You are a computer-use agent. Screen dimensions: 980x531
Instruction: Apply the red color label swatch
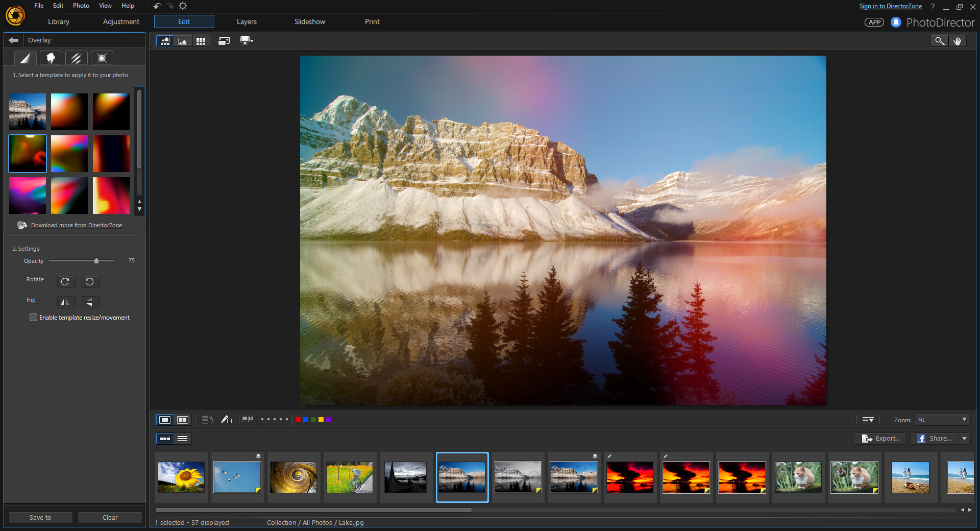(x=299, y=420)
